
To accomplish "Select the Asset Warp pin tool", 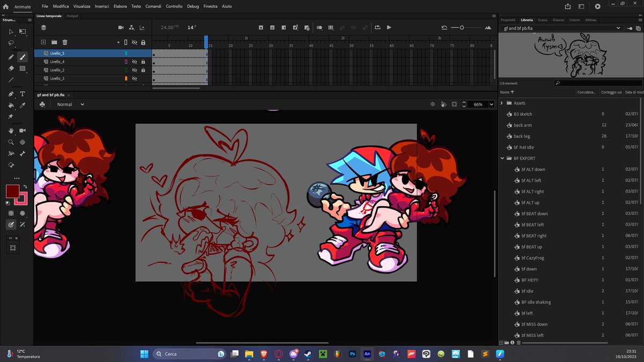I will coord(11,116).
